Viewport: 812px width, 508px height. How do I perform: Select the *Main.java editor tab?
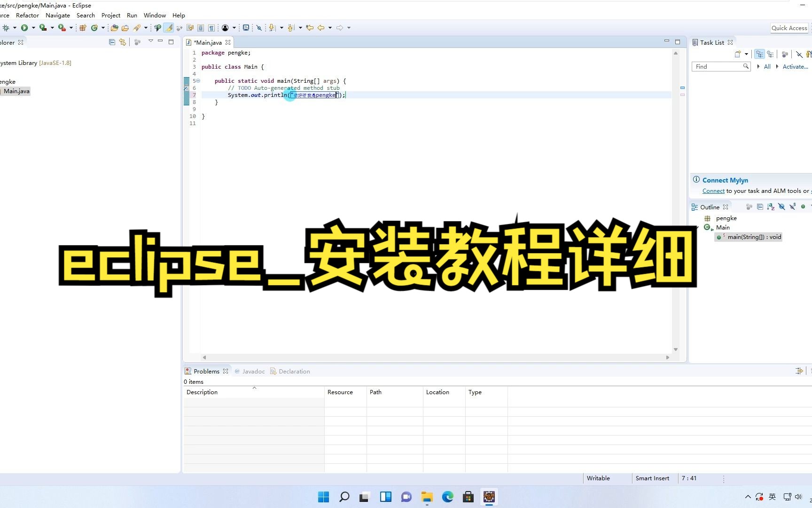point(208,42)
